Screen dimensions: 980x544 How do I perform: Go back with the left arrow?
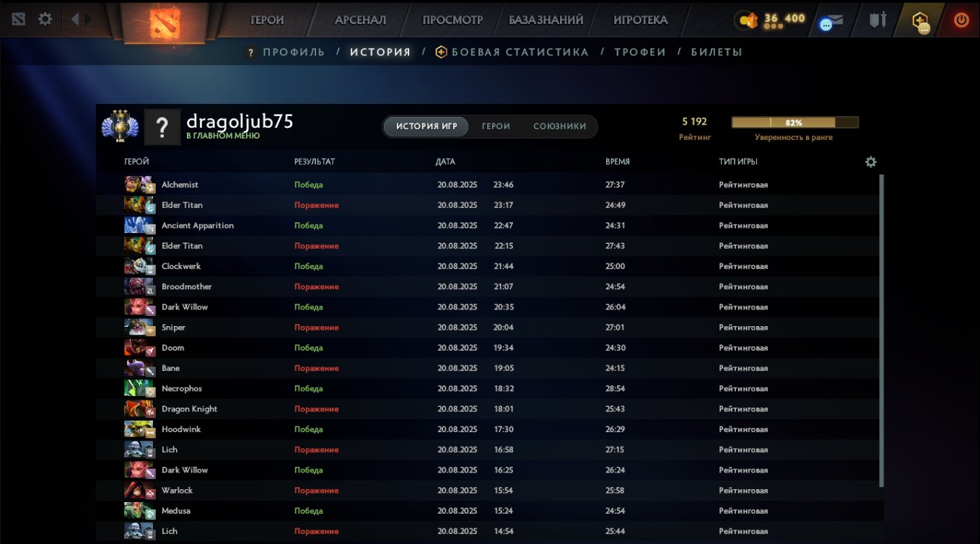point(74,19)
